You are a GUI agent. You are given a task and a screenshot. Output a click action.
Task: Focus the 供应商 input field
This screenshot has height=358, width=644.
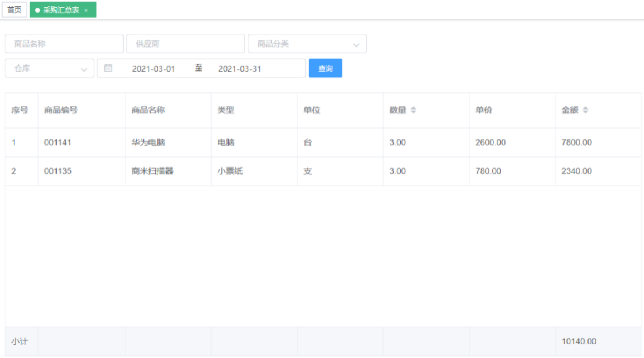(185, 44)
